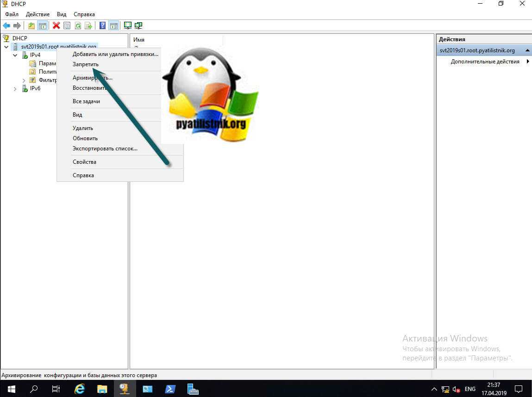Click the Properties toolbar icon
Screen dimensions: 532x397
pos(67,25)
